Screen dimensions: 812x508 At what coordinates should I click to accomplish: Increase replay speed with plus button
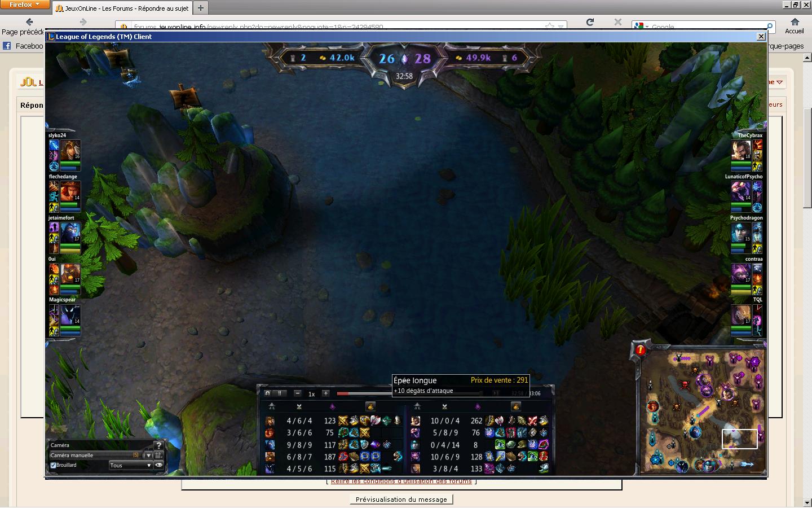(x=326, y=393)
